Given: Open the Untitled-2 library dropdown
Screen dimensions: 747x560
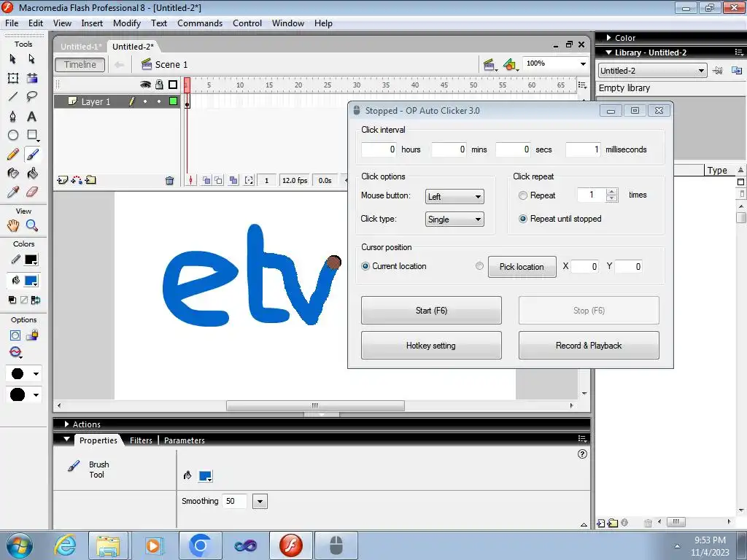Looking at the screenshot, I should 651,71.
